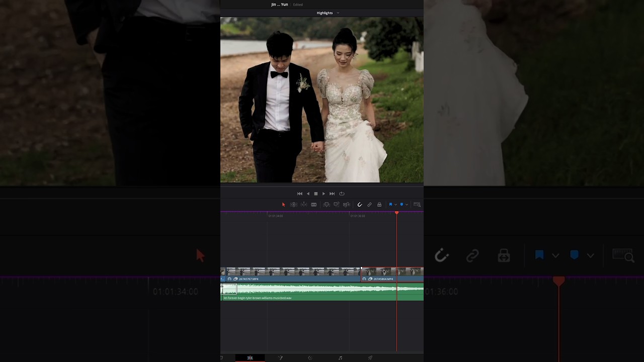Click the 01:01:34:00 ruler timecode
644x362 pixels.
coord(275,216)
